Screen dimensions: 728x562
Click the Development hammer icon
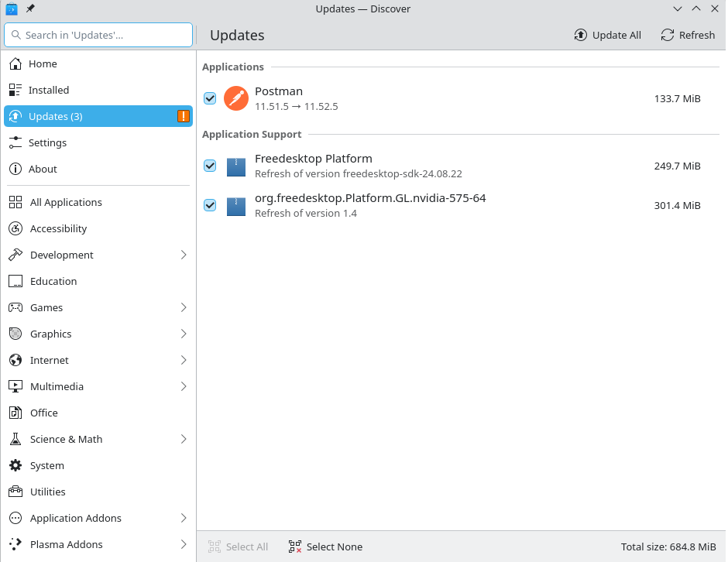coord(15,255)
